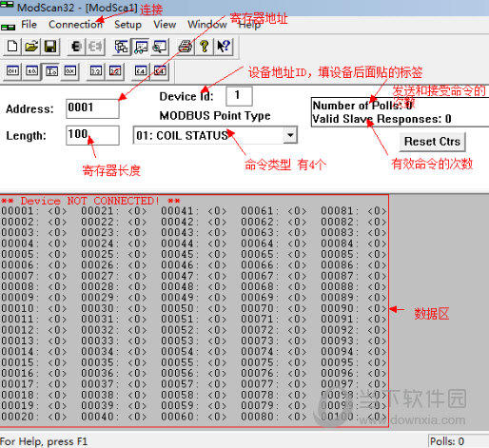This screenshot has height=448, width=489.
Task: Open the View menu
Action: pyautogui.click(x=165, y=25)
